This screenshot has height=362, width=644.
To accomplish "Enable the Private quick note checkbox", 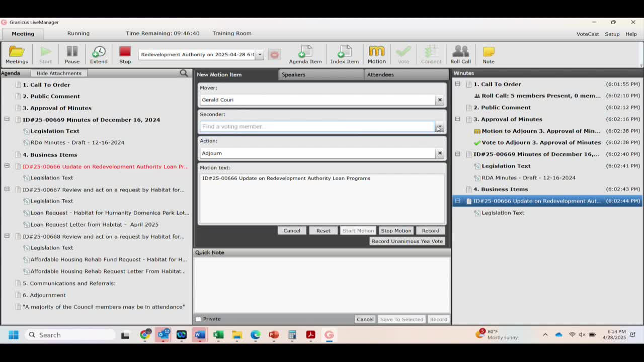I will [198, 319].
